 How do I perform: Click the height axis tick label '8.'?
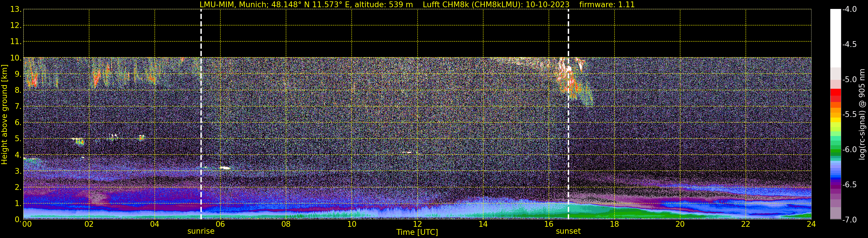coord(18,90)
